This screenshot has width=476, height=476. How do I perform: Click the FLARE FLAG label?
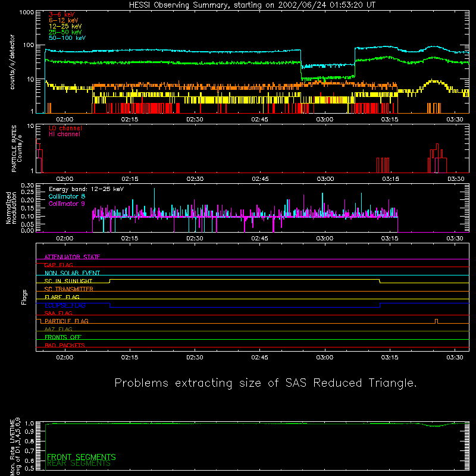tap(62, 297)
